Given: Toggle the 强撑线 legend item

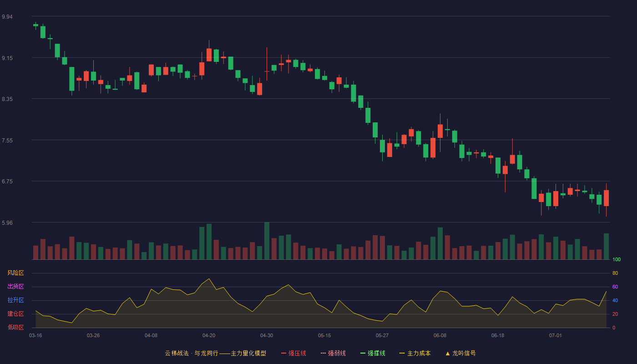Looking at the screenshot, I should click(x=373, y=353).
